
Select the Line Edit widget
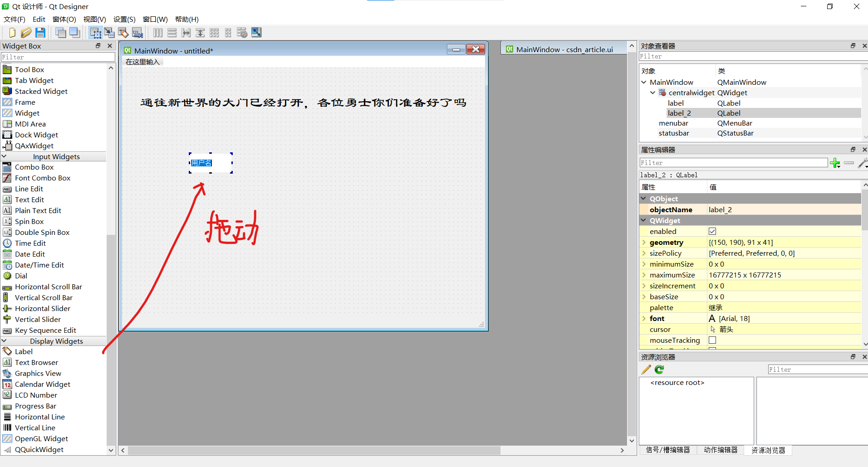coord(28,189)
